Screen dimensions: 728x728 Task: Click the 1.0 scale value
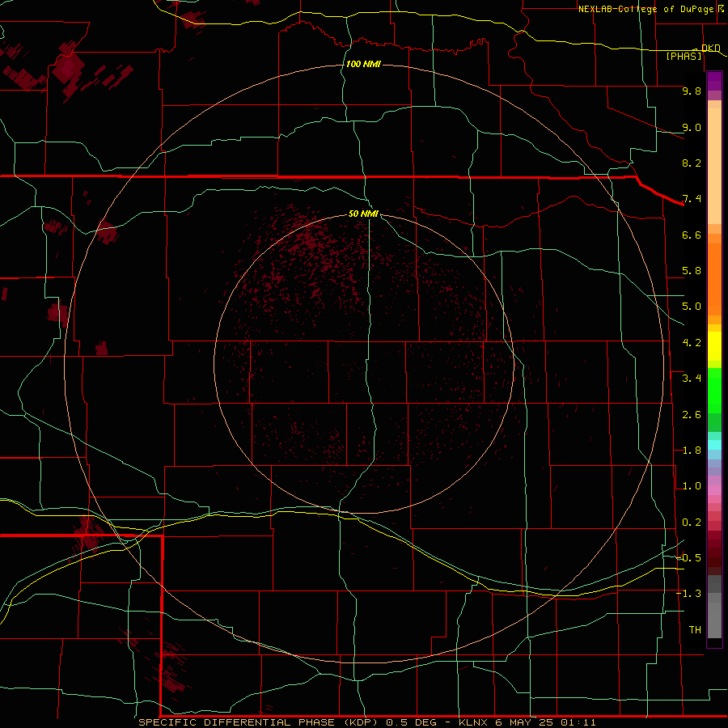pyautogui.click(x=692, y=486)
